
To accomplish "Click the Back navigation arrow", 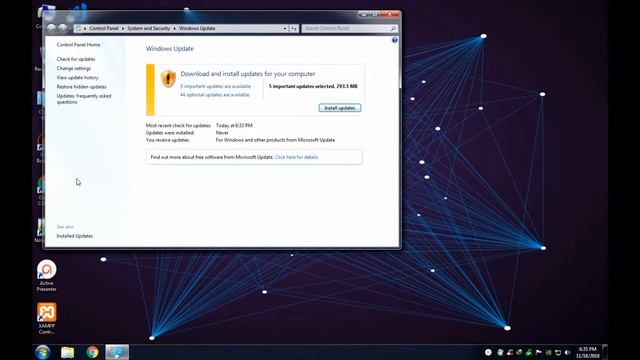I will pyautogui.click(x=51, y=28).
